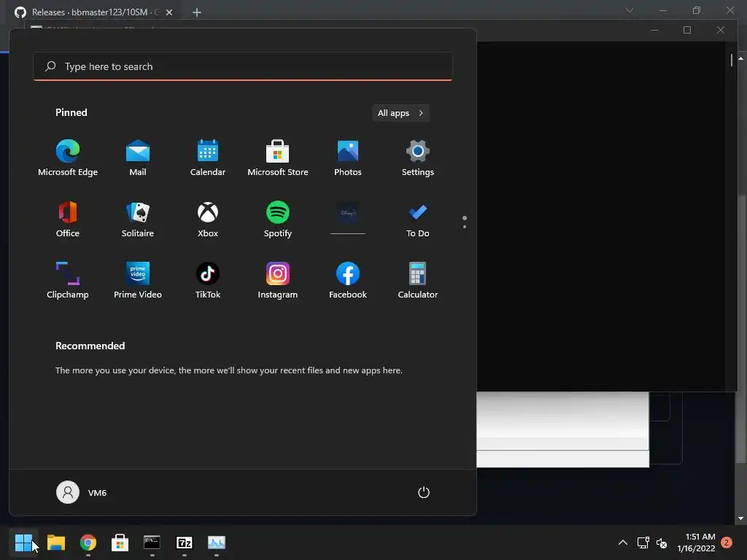Launch TikTok from pinned apps

point(208,281)
